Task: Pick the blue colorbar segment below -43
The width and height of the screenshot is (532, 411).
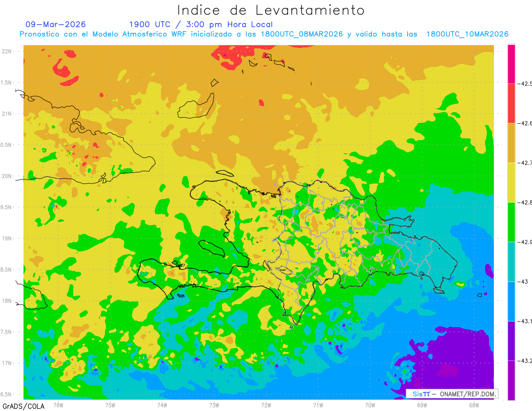Action: pyautogui.click(x=511, y=301)
